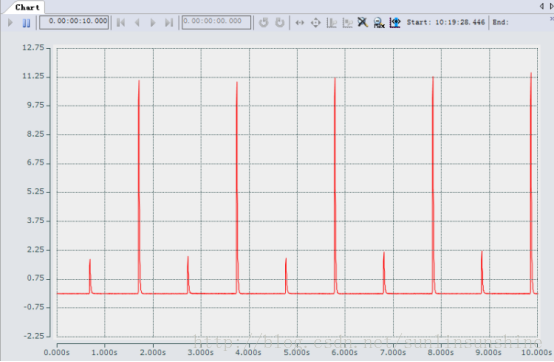Click the magnifier zoom icon
Viewport: 554px width, 362px height.
(x=379, y=23)
